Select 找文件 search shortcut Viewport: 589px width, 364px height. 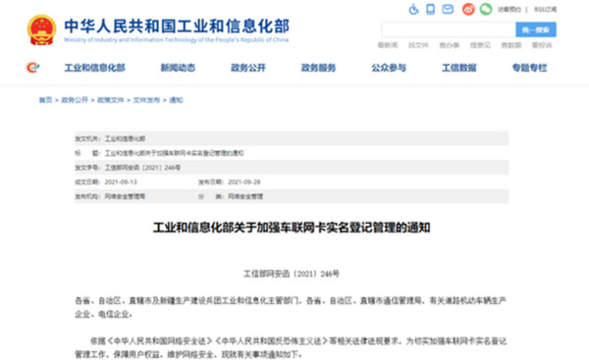click(418, 45)
